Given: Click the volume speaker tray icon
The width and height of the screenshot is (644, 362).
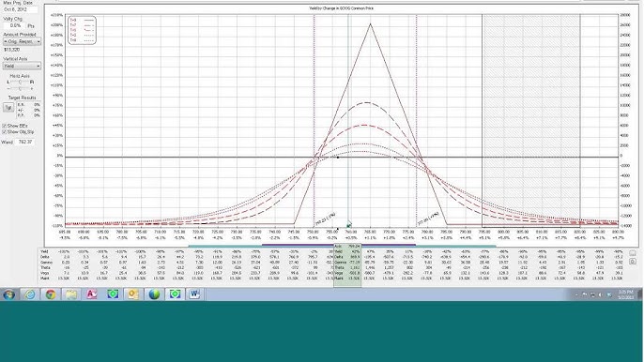Looking at the screenshot, I should (600, 294).
